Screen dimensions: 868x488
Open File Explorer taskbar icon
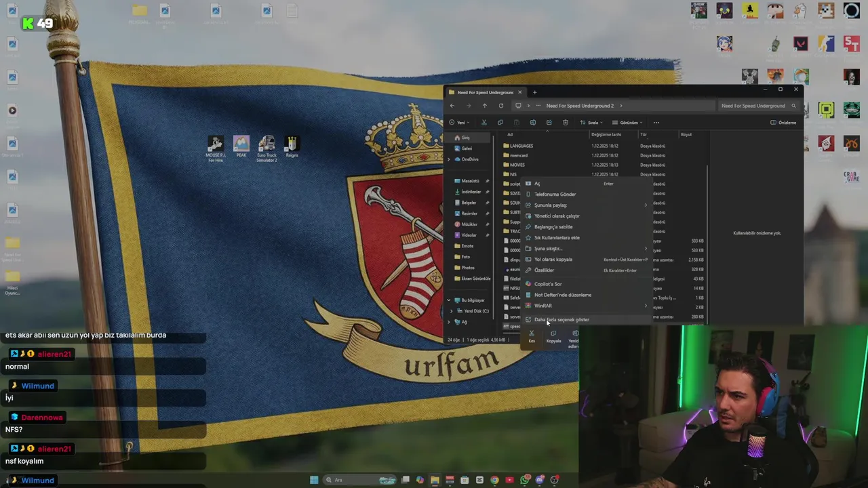pyautogui.click(x=435, y=480)
